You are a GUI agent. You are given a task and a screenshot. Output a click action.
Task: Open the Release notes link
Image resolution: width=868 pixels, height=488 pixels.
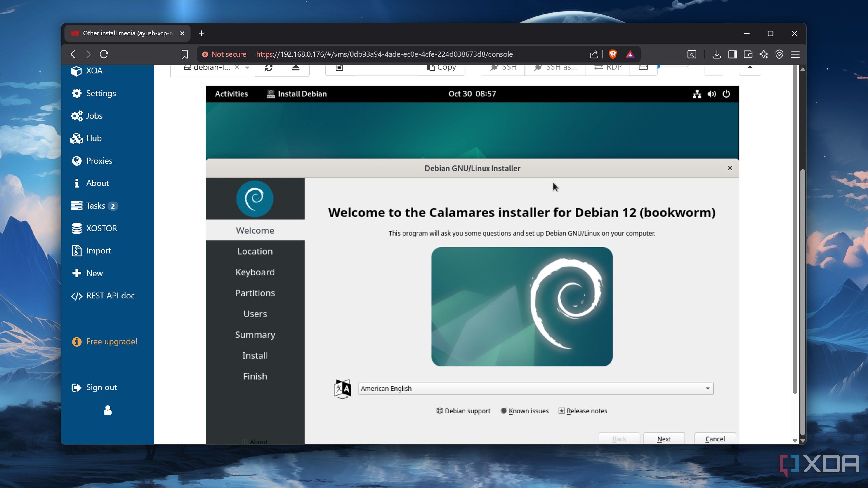(x=583, y=411)
